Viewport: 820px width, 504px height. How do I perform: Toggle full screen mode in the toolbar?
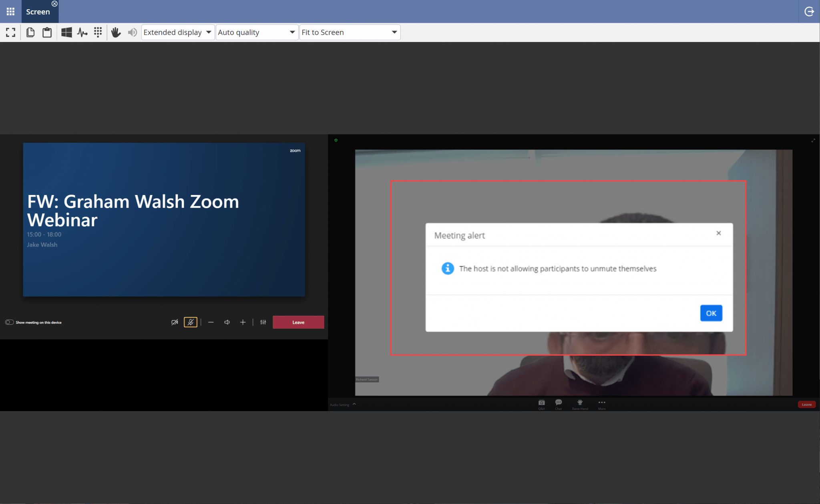coord(11,32)
